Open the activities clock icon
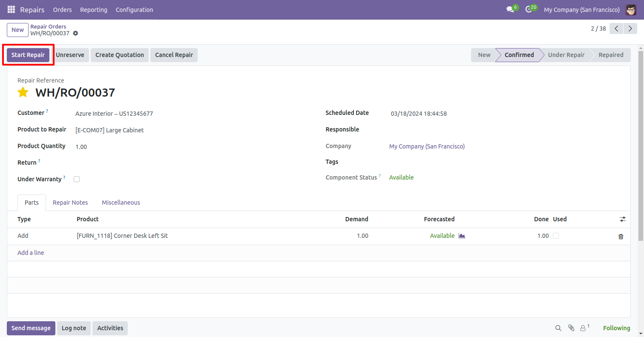This screenshot has width=644, height=337. coord(529,9)
